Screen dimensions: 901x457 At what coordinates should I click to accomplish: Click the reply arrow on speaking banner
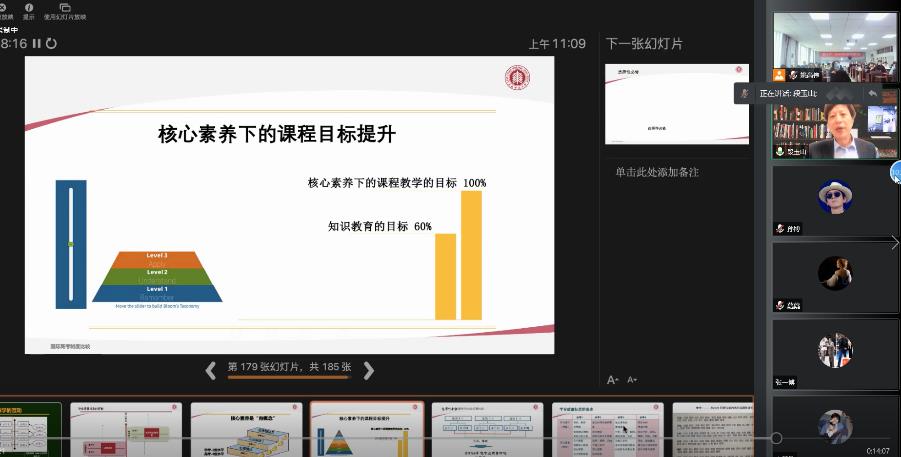tap(872, 93)
